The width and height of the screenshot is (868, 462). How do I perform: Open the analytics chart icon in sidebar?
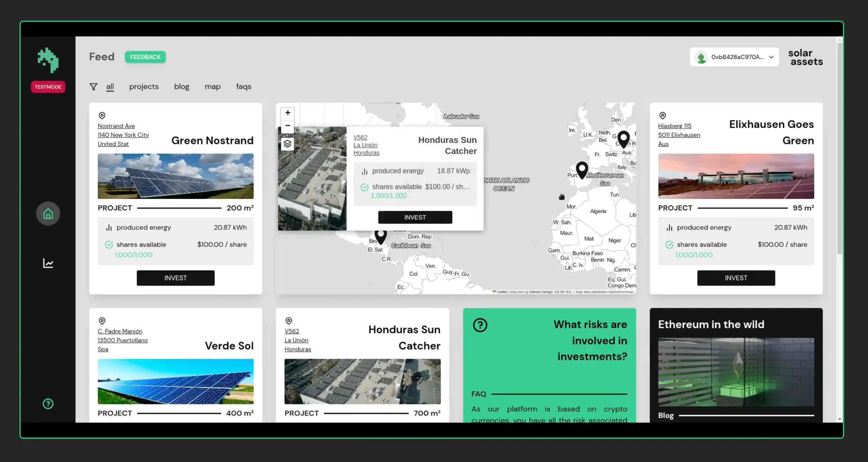tap(48, 263)
